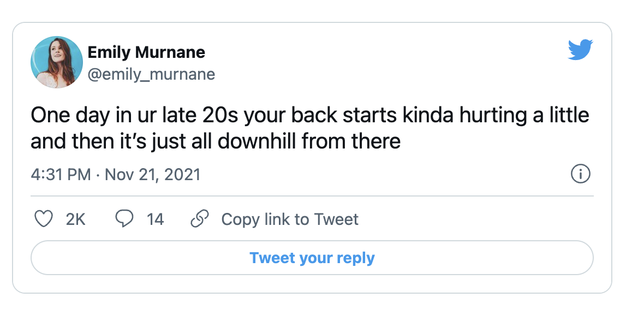Click the divider line below the timestamp
The image size is (644, 333).
tap(312, 195)
